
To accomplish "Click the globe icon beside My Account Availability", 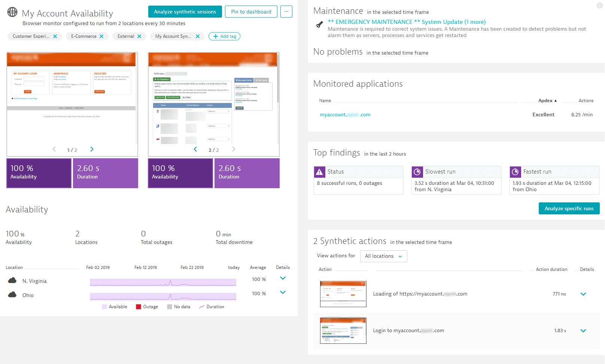I will pyautogui.click(x=12, y=12).
